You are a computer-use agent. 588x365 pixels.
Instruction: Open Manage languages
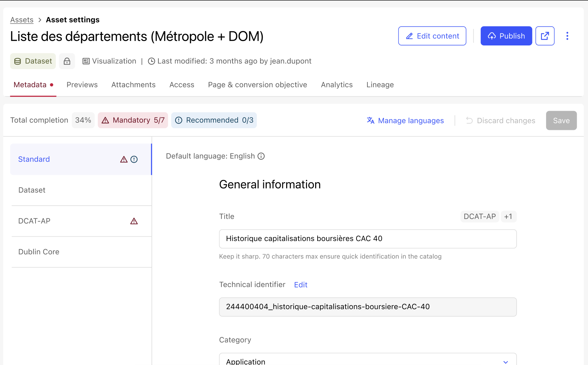(405, 121)
